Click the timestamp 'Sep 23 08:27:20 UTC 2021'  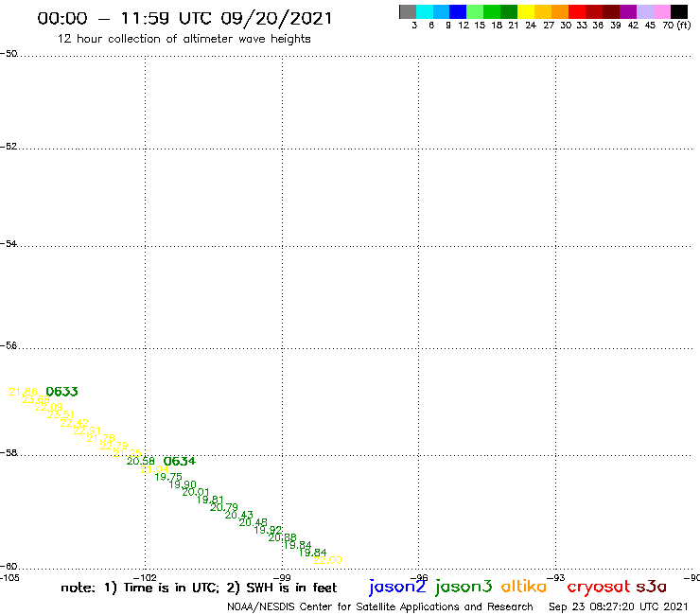tap(619, 606)
